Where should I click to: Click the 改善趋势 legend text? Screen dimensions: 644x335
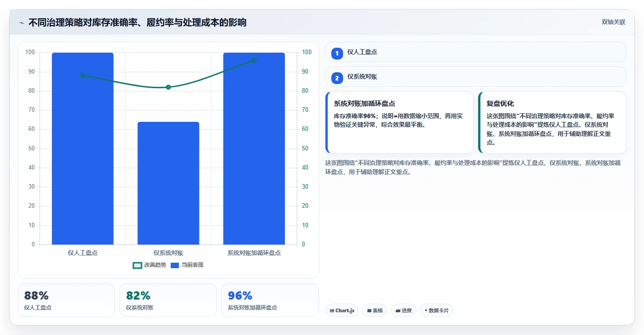click(x=155, y=265)
